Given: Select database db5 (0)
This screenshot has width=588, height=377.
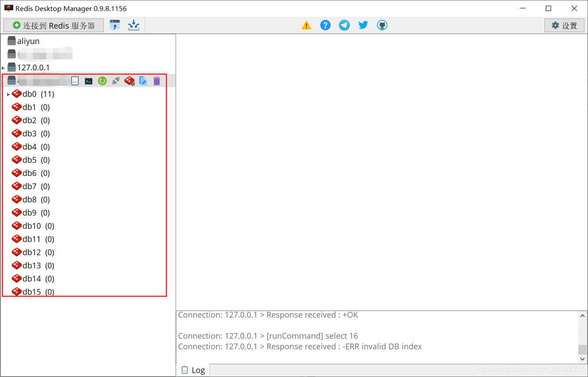Looking at the screenshot, I should click(36, 160).
